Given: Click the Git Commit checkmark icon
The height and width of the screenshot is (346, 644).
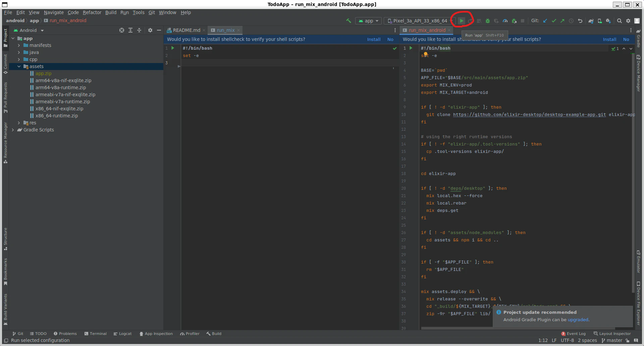Looking at the screenshot, I should click(554, 21).
